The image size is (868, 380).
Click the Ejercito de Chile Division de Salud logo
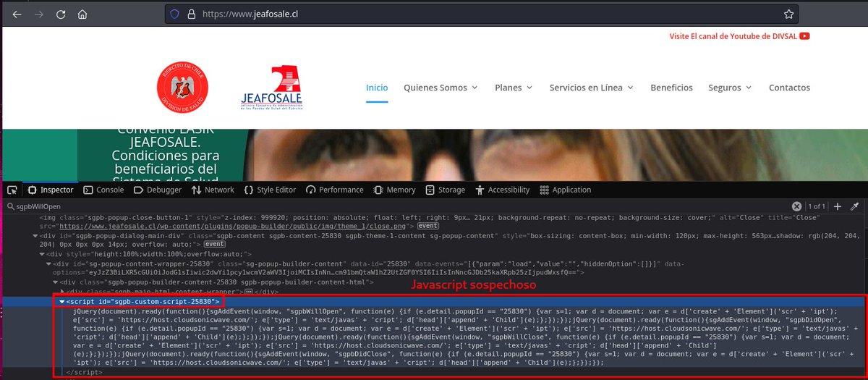(x=183, y=88)
